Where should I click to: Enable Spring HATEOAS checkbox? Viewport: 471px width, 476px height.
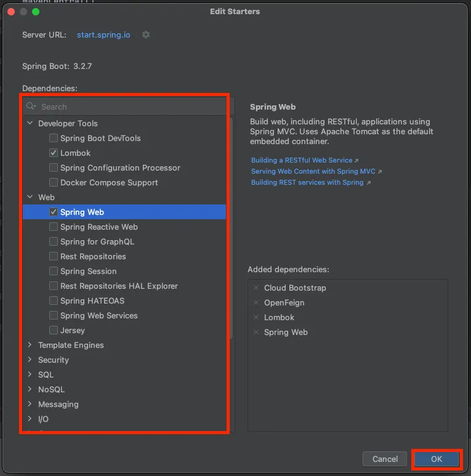54,301
